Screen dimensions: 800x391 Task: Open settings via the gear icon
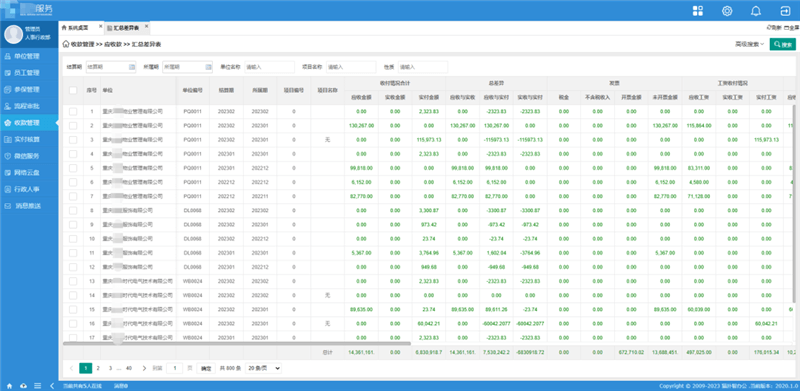(727, 11)
